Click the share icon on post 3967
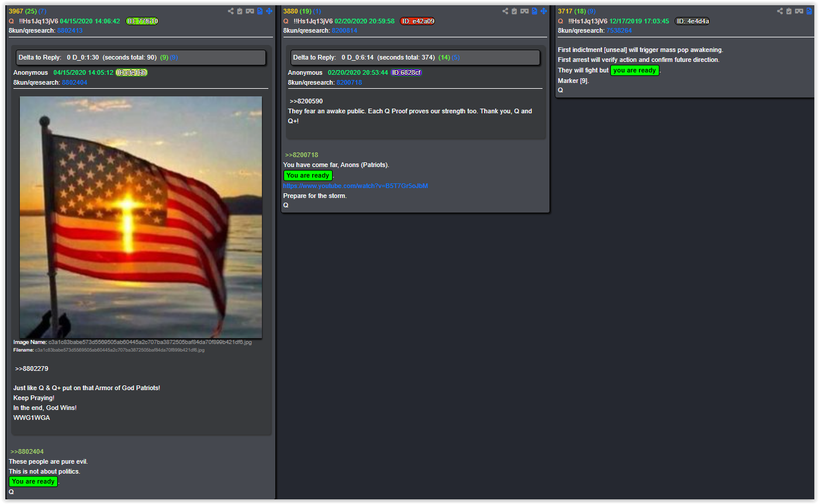819x504 pixels. (231, 11)
